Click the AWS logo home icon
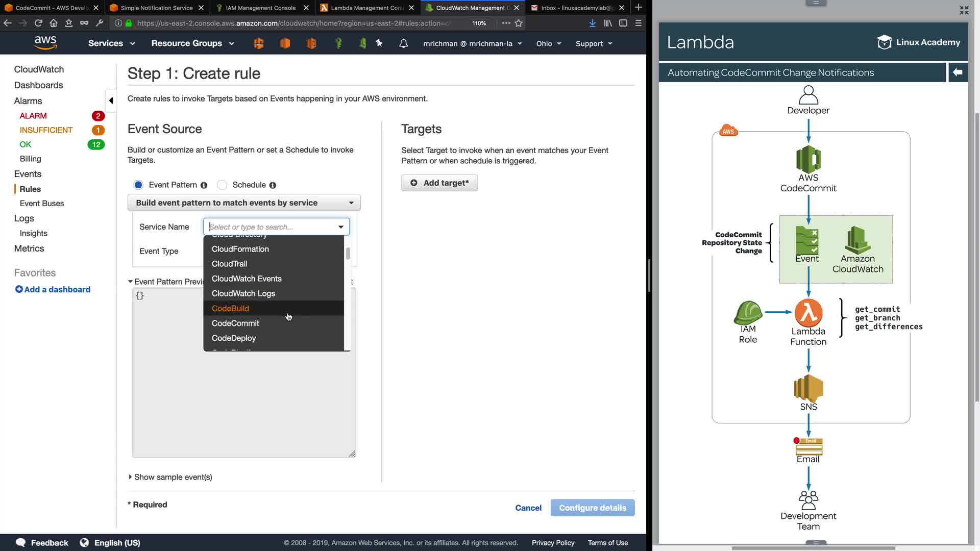The image size is (980, 551). (x=45, y=43)
